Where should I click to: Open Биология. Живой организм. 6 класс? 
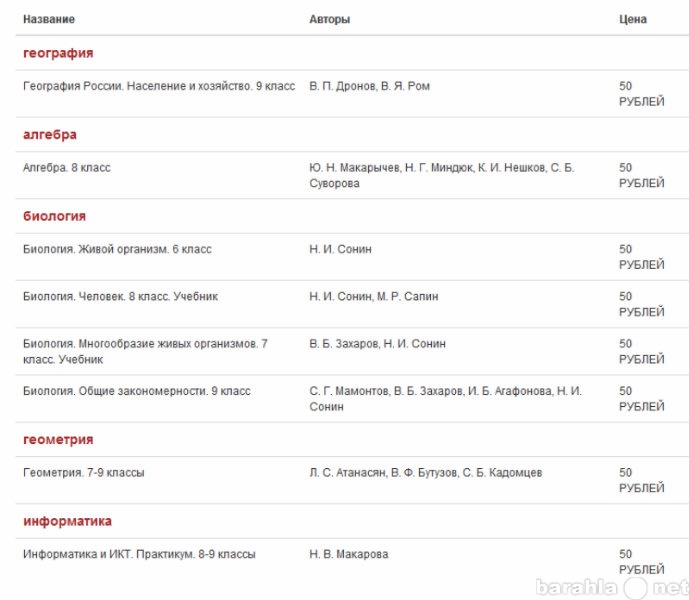(117, 249)
